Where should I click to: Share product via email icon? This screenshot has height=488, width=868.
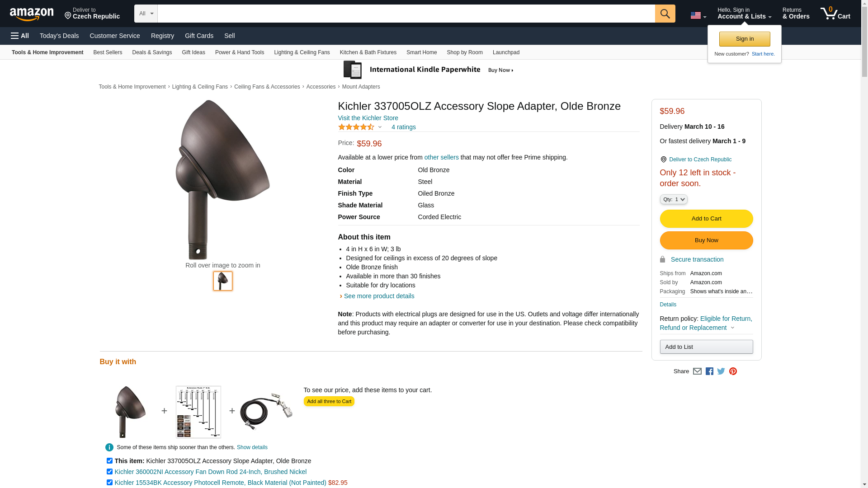coord(697,371)
